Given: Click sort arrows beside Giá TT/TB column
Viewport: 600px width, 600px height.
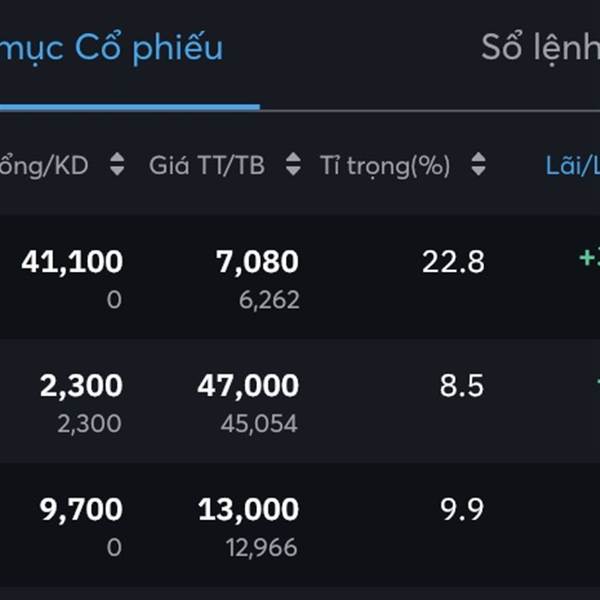Looking at the screenshot, I should tap(293, 166).
